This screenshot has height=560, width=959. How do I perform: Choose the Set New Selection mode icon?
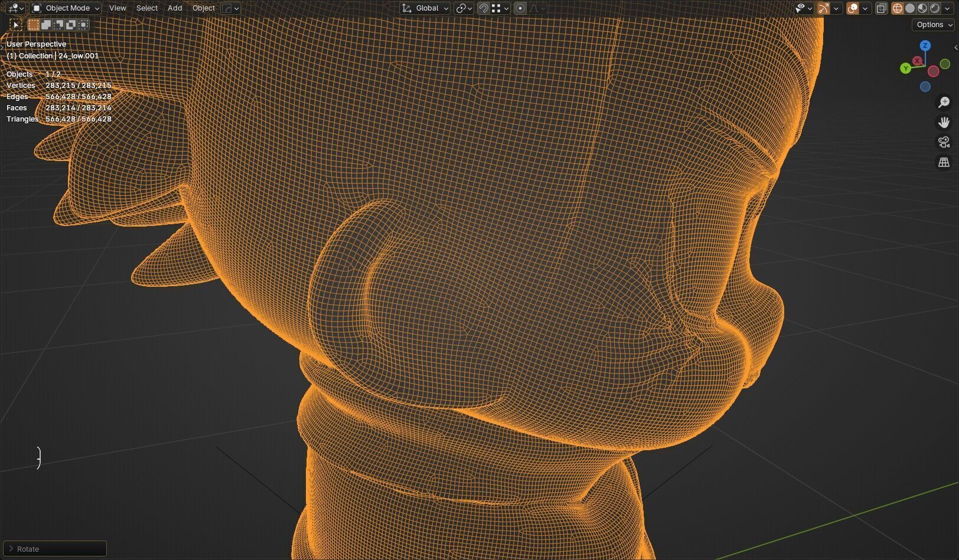[34, 24]
